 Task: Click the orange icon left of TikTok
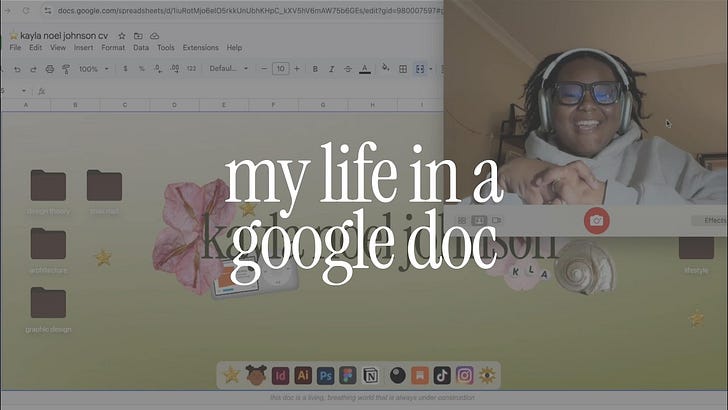coord(420,375)
